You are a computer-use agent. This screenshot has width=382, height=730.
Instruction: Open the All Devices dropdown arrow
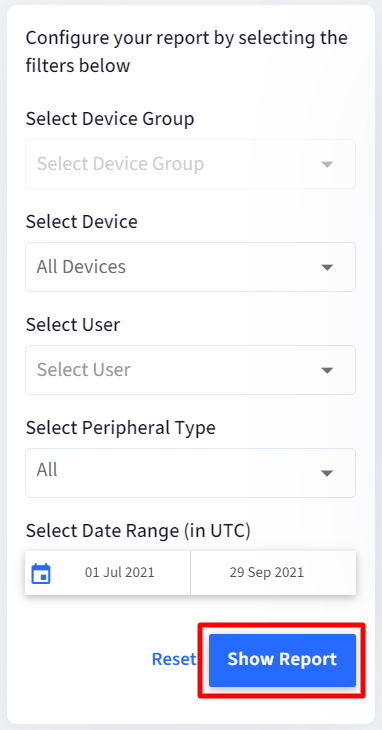point(327,267)
